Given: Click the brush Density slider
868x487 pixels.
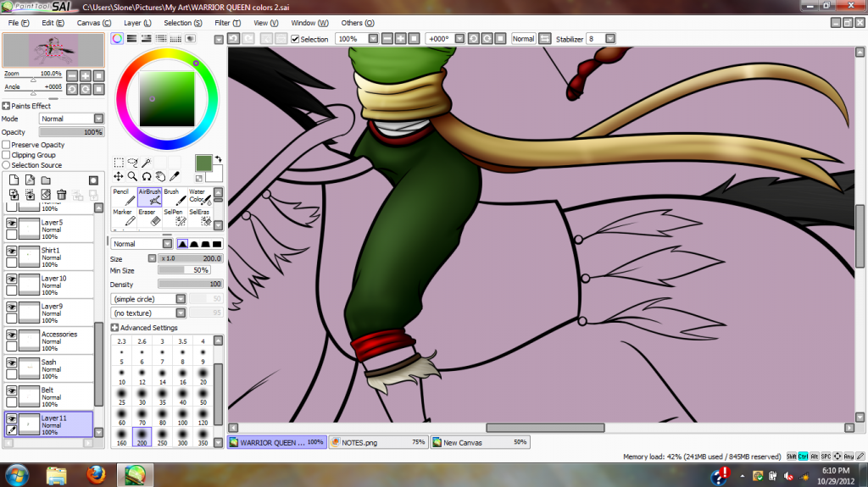Looking at the screenshot, I should (191, 284).
